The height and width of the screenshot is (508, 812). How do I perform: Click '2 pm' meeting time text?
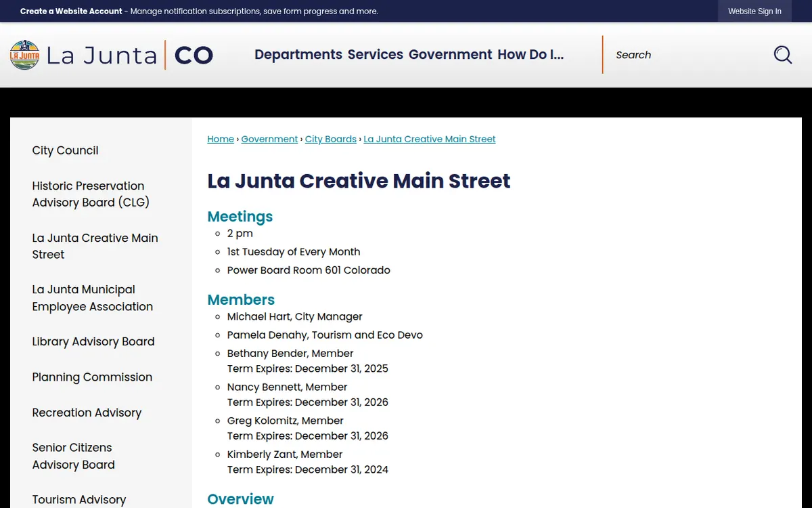pyautogui.click(x=240, y=233)
